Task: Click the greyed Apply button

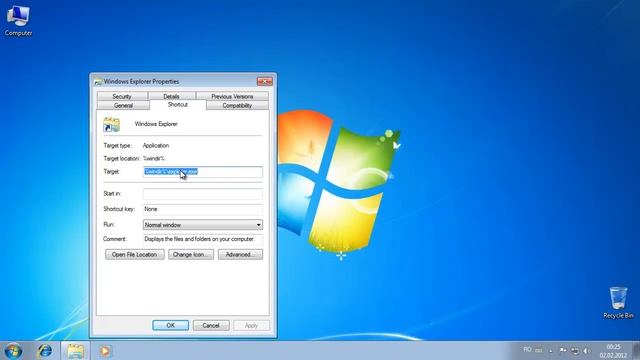Action: (251, 325)
